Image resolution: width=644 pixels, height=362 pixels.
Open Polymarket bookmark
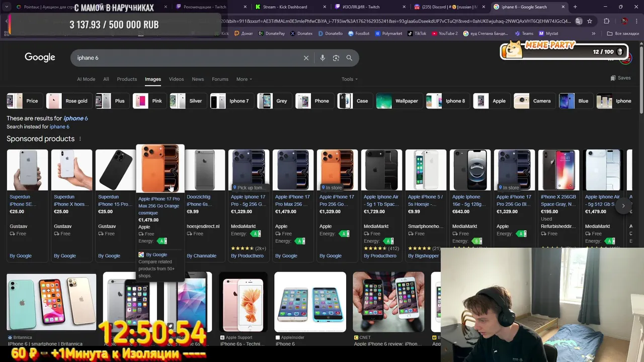tap(388, 33)
